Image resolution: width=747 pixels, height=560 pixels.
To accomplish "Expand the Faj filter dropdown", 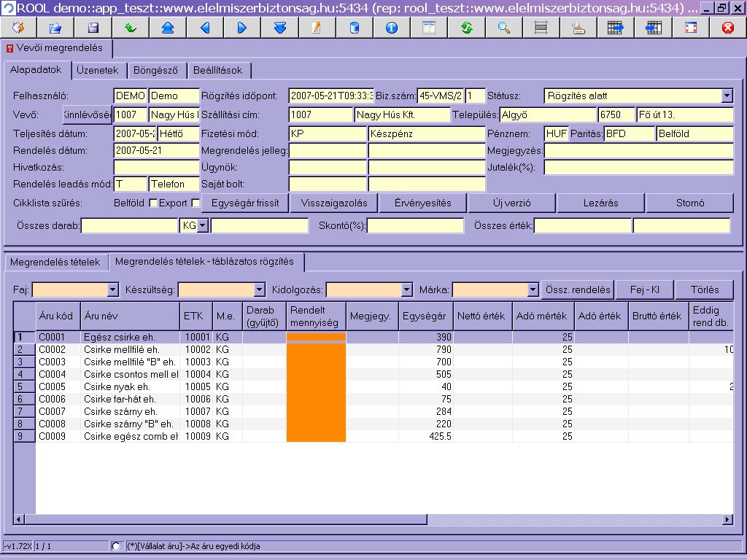I will (x=112, y=290).
